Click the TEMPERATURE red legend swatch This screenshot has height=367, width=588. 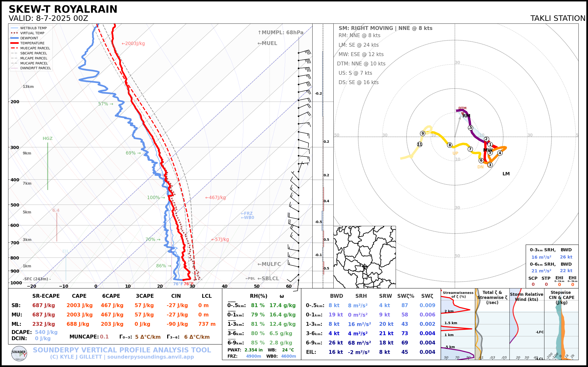15,43
